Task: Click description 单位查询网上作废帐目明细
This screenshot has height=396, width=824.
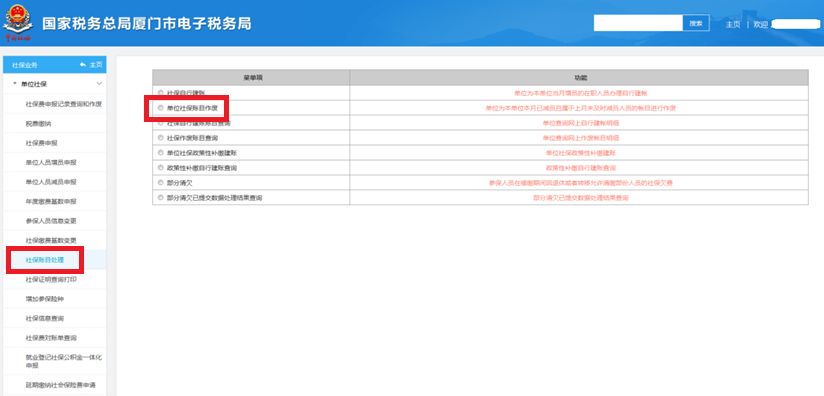Action: 580,138
